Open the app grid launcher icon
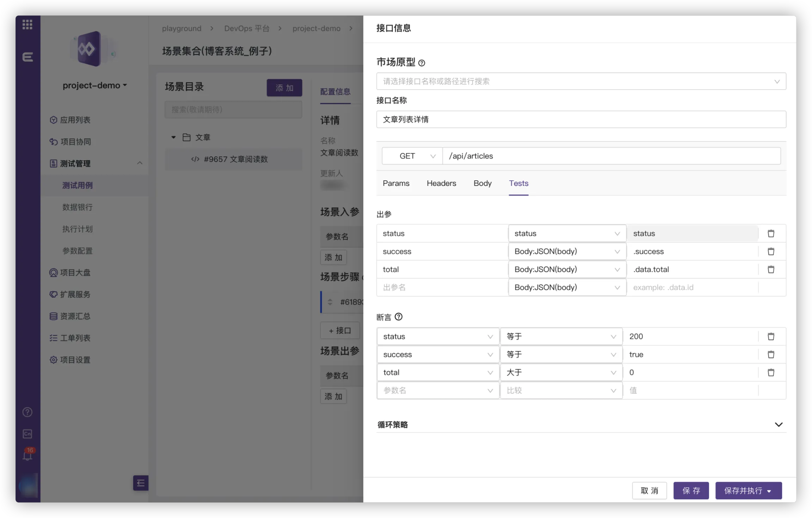812x518 pixels. coord(27,25)
